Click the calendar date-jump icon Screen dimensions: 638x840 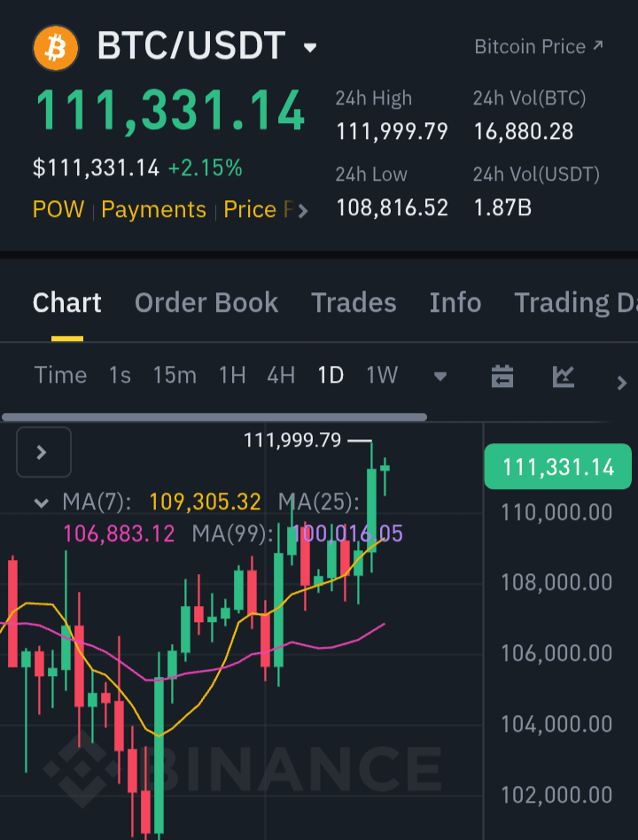click(x=502, y=376)
